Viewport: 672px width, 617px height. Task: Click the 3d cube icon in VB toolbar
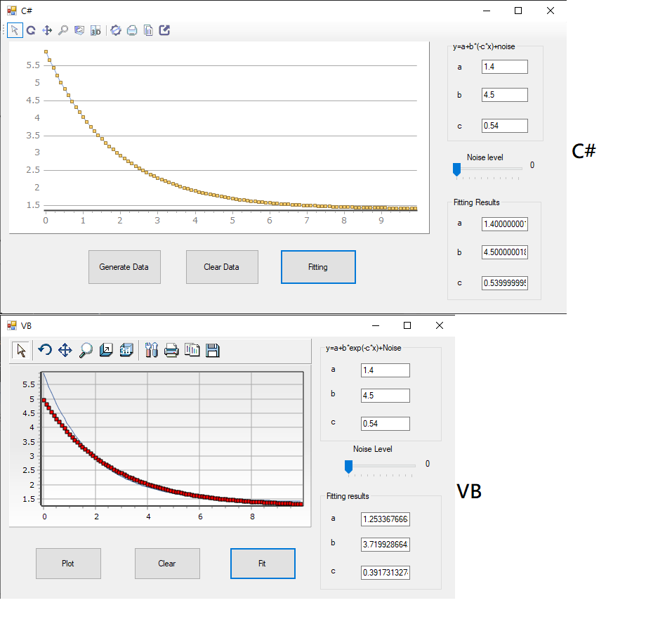[x=127, y=350]
